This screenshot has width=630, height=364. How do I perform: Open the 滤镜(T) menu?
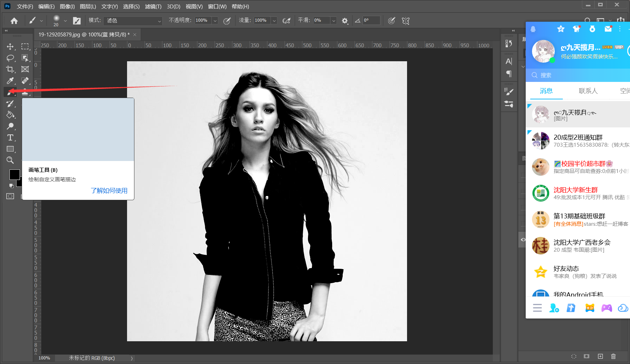coord(153,7)
